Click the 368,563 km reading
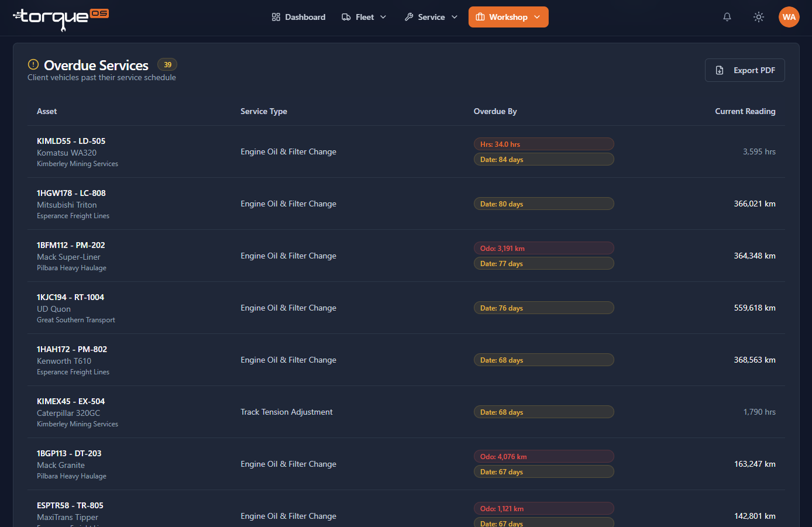The height and width of the screenshot is (527, 812). [x=755, y=360]
